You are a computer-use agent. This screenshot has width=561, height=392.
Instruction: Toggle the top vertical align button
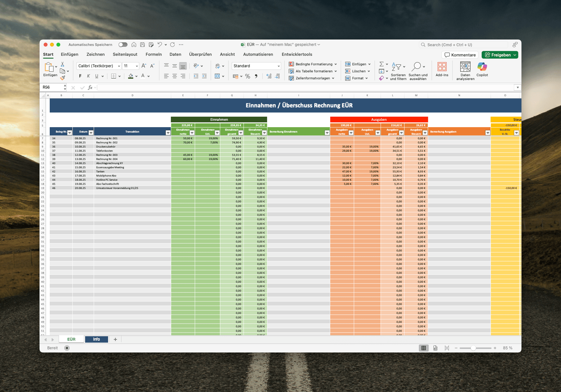click(x=166, y=66)
